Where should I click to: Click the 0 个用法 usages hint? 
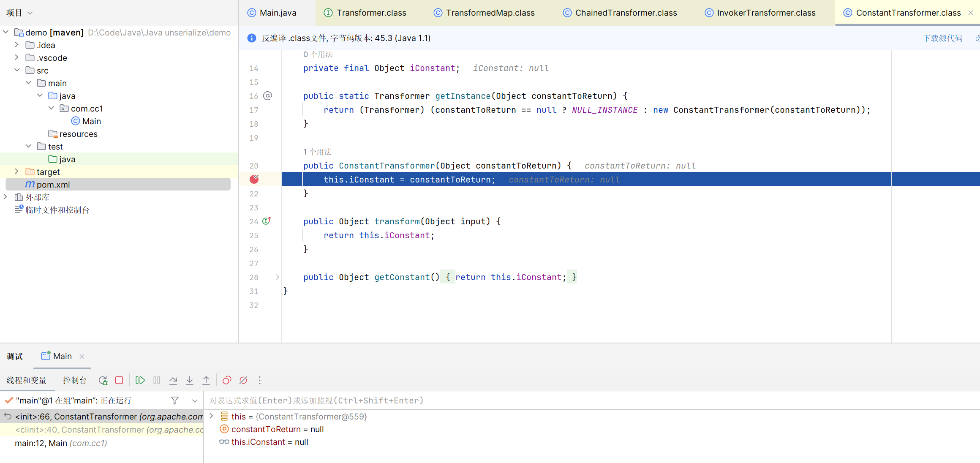point(318,54)
